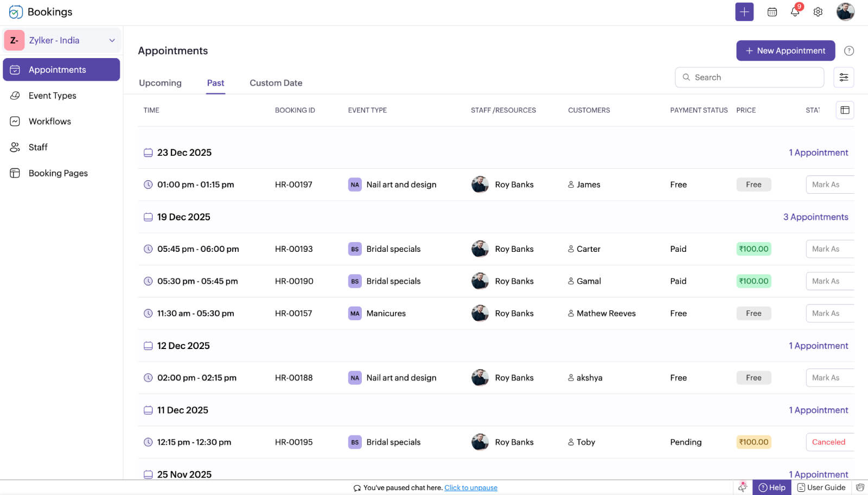Expand the profile avatar menu
868x495 pixels.
(x=844, y=11)
